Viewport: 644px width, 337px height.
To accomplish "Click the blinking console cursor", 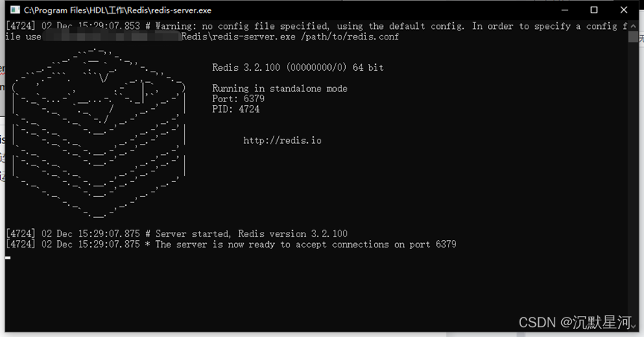I will coord(7,258).
